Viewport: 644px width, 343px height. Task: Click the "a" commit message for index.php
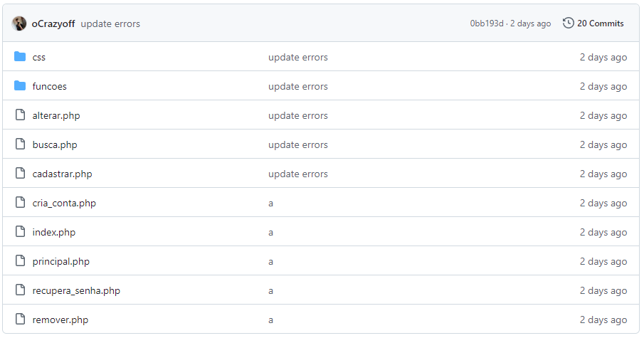coord(270,233)
